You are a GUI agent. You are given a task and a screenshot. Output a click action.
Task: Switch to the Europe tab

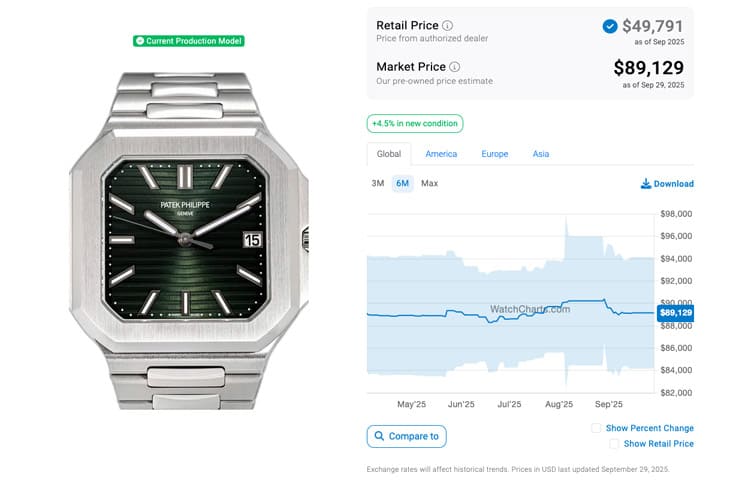[494, 154]
